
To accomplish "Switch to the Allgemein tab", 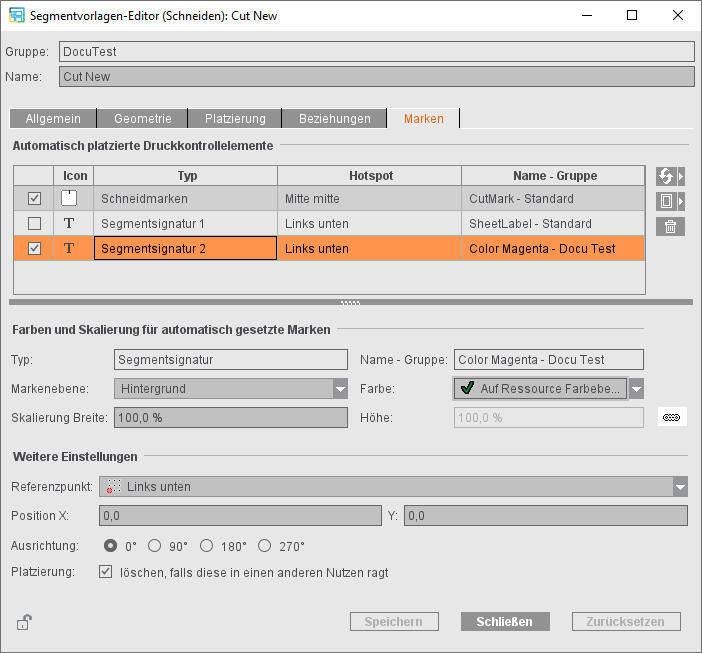I will tap(53, 119).
